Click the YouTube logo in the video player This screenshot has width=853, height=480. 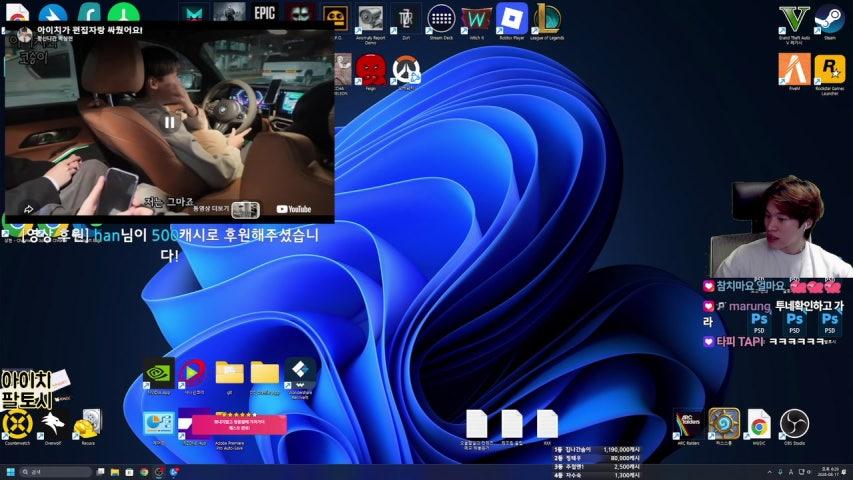[x=294, y=209]
